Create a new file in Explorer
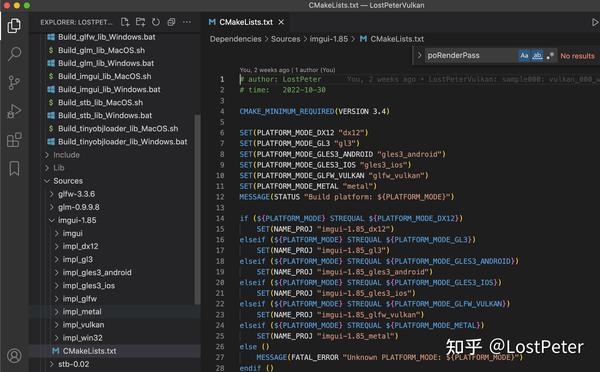The image size is (600, 372). point(125,22)
